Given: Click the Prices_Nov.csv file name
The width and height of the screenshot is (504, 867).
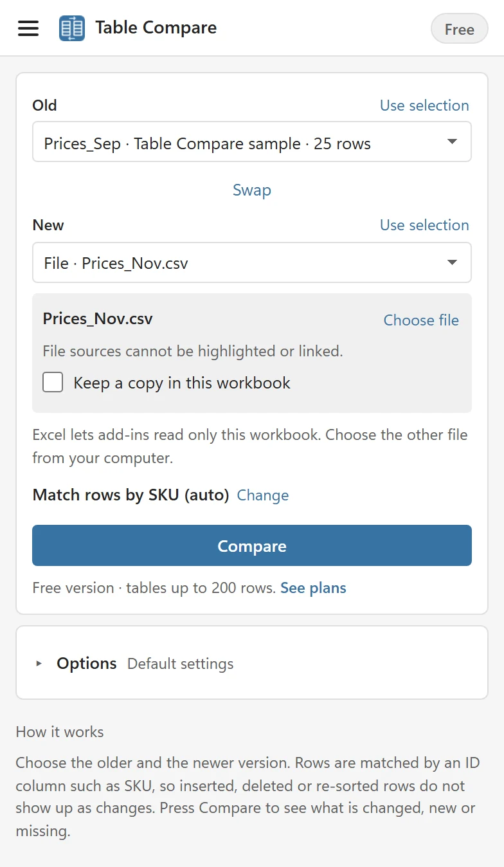Looking at the screenshot, I should (x=98, y=318).
